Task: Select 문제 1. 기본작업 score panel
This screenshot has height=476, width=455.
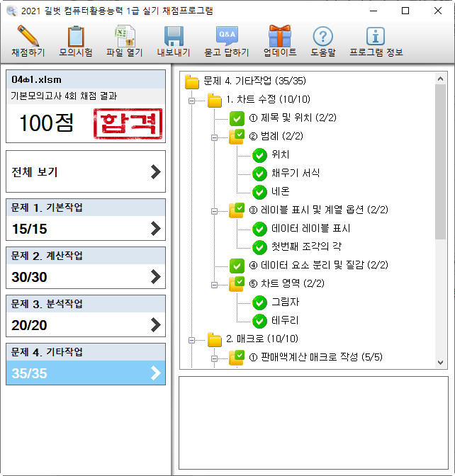Action: pos(85,220)
